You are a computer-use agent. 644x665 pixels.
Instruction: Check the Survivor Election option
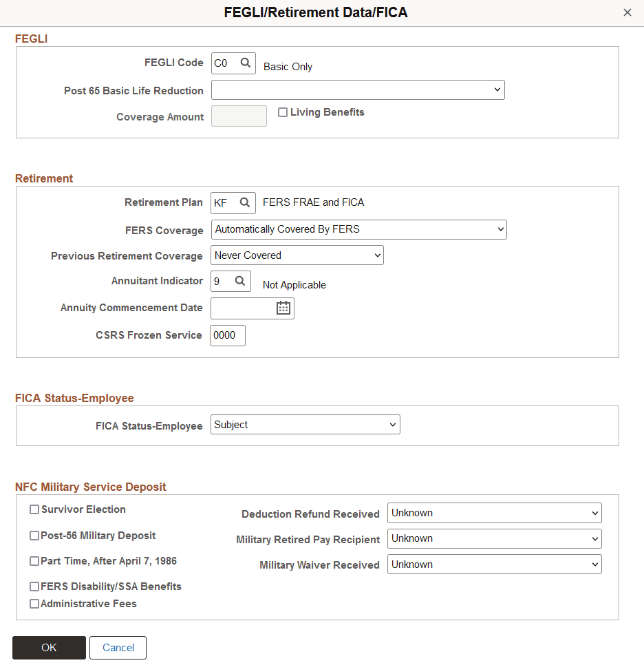[x=34, y=509]
